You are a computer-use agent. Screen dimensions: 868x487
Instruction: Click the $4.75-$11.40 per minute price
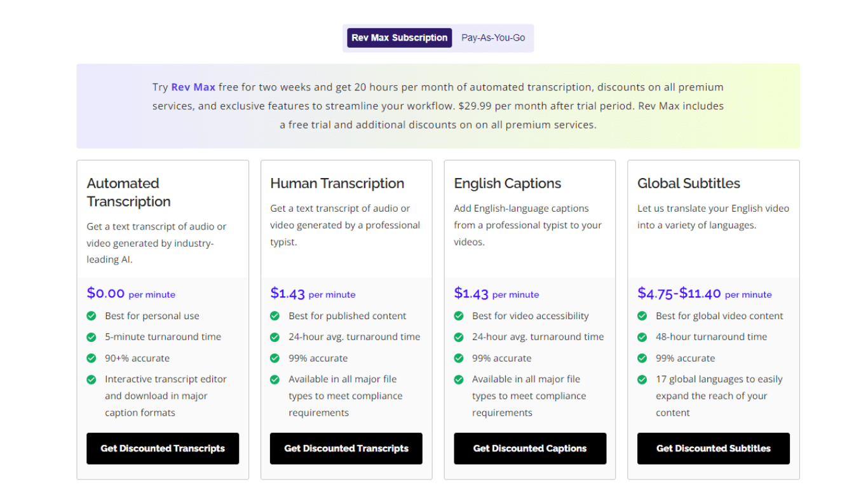click(x=704, y=293)
